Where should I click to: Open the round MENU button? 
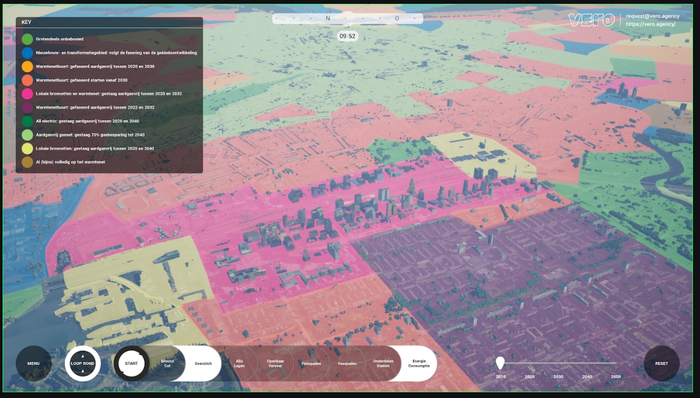[x=33, y=363]
